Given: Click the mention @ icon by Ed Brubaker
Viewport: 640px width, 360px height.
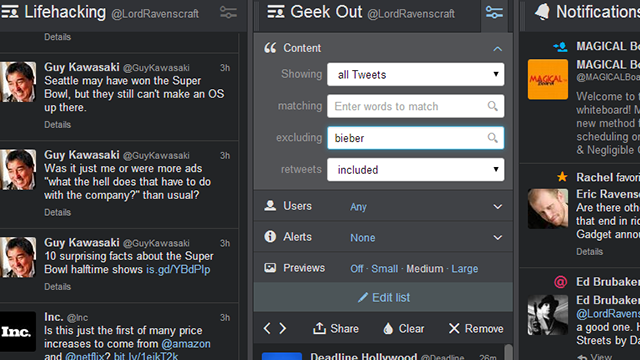Looking at the screenshot, I should coord(561,282).
